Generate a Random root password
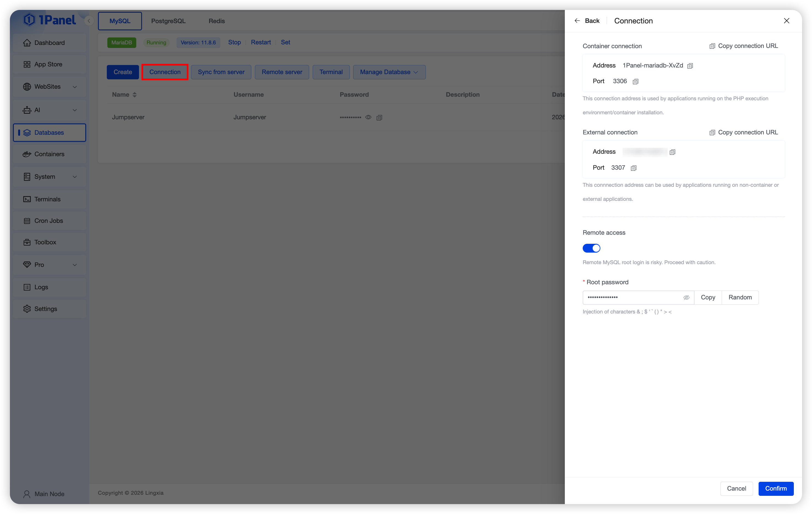 point(740,298)
